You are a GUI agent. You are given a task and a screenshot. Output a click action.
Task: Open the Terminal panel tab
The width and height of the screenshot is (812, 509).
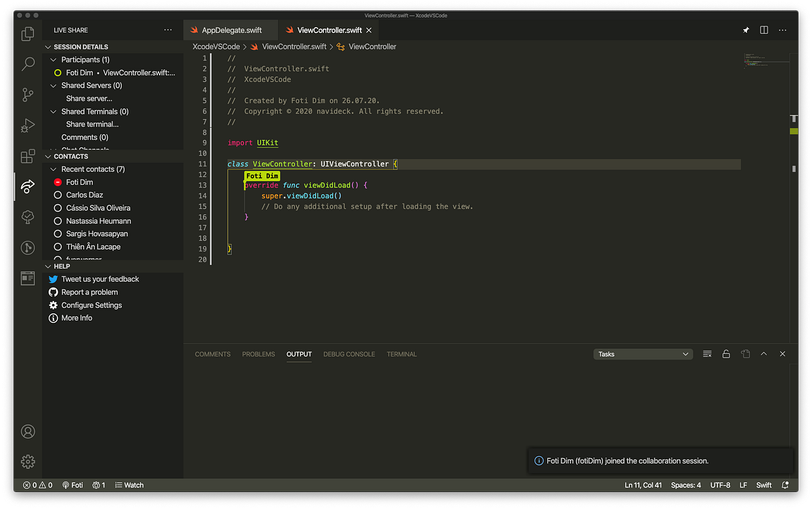tap(401, 353)
